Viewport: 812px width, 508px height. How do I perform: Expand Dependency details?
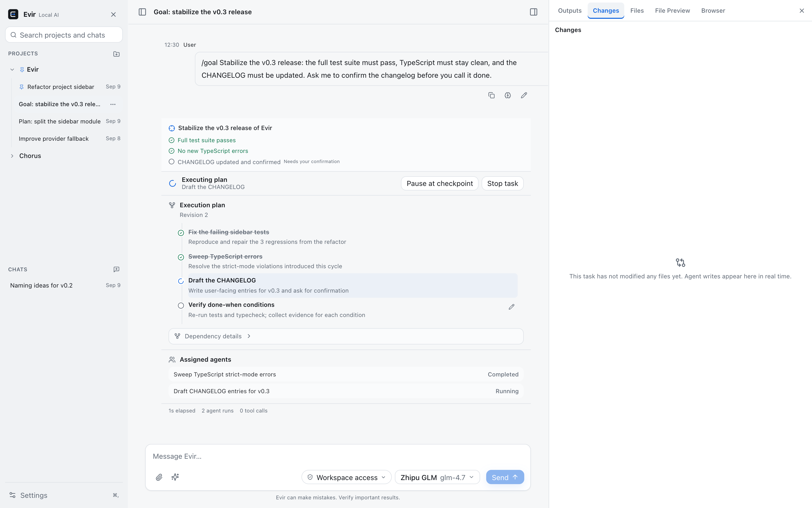[x=346, y=336]
